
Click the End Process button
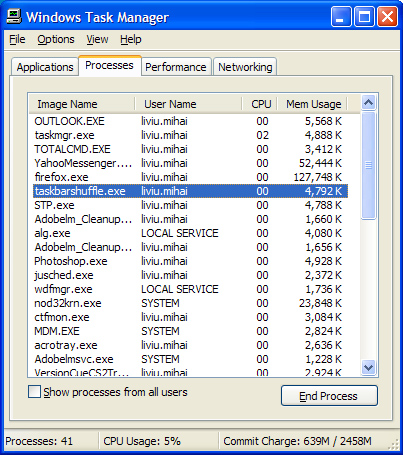coord(329,396)
